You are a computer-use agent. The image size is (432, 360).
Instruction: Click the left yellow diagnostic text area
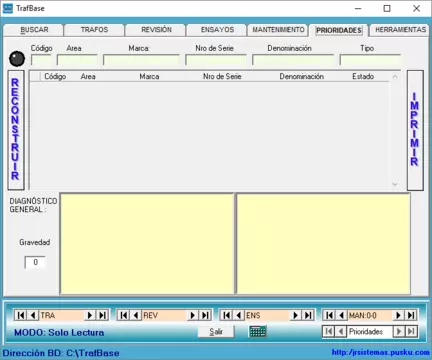tap(147, 244)
